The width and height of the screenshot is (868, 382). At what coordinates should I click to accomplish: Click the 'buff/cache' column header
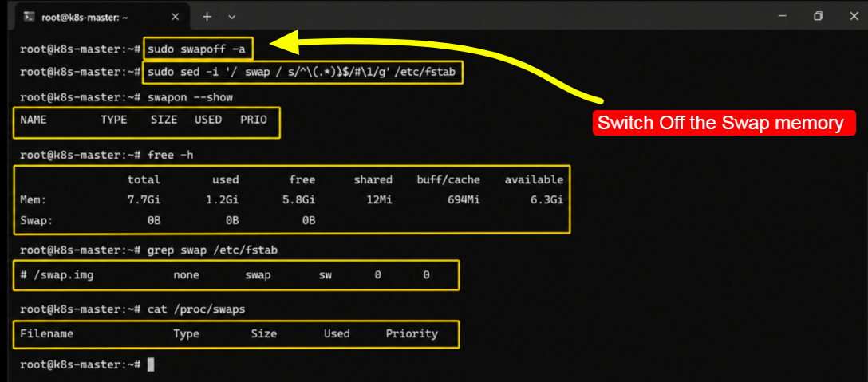coord(448,180)
